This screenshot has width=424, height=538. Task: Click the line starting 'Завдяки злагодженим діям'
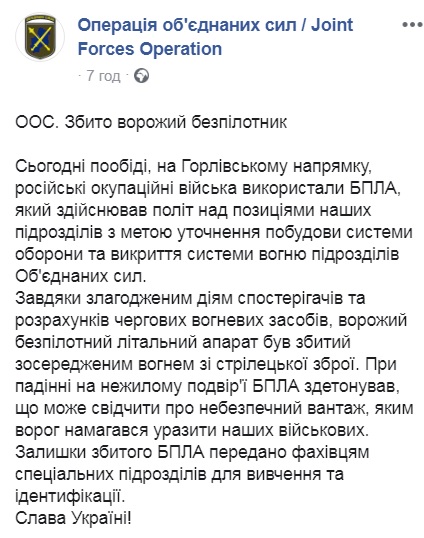(190, 298)
